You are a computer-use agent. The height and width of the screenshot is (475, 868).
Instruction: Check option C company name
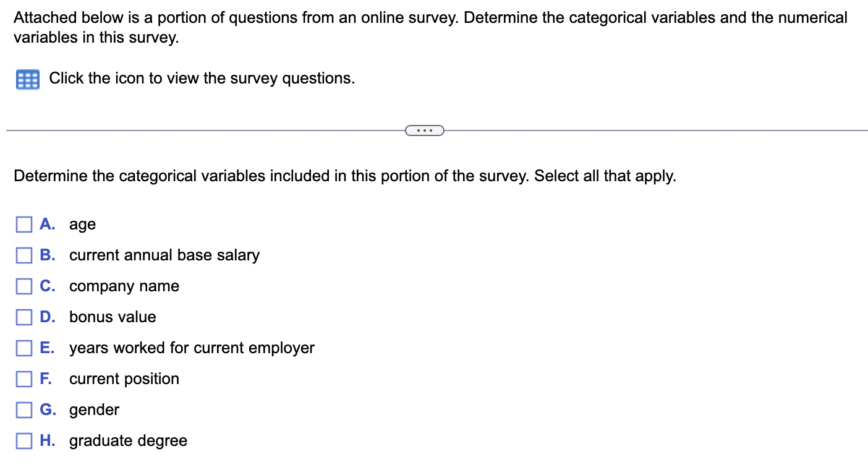pos(23,286)
